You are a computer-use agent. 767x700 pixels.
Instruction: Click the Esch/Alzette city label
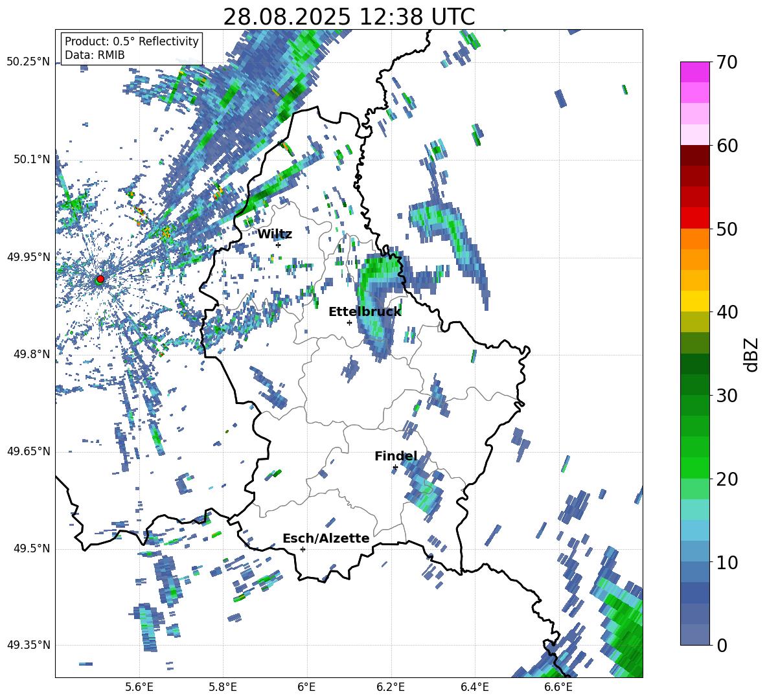(326, 538)
